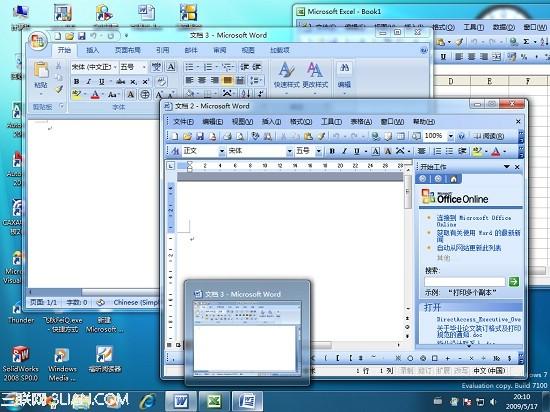Click the volume icon in system tray
Screen dimensions: 550x412
(x=493, y=402)
